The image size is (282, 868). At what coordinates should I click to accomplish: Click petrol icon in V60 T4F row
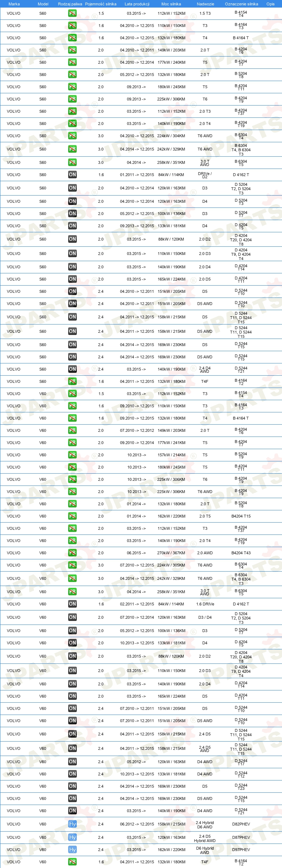click(72, 862)
